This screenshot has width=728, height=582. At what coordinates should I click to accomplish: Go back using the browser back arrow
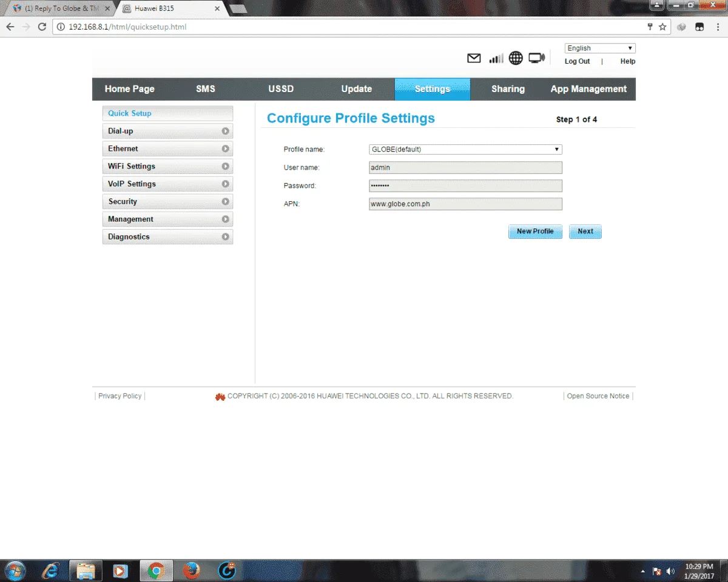click(10, 27)
